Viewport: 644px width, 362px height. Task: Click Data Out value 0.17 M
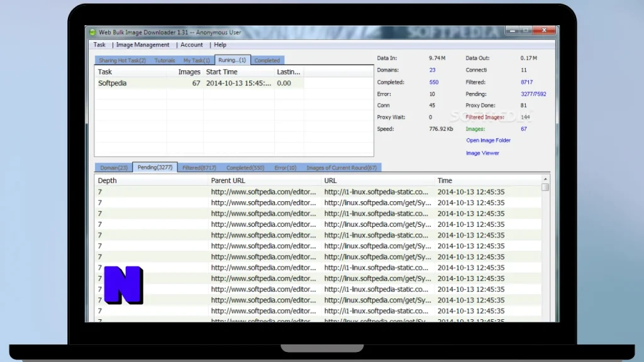click(x=528, y=58)
